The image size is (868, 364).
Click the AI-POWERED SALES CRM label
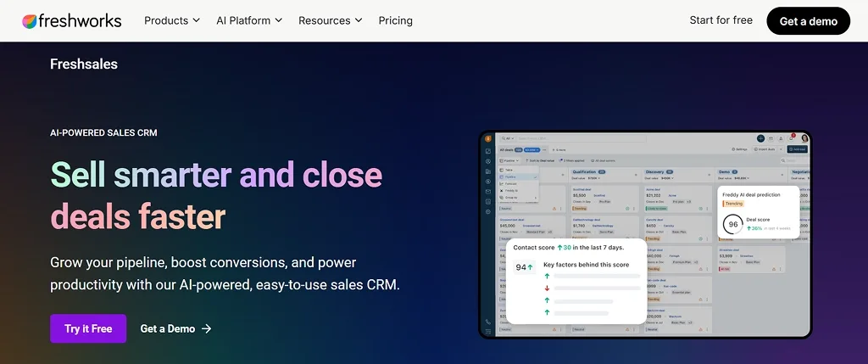103,133
